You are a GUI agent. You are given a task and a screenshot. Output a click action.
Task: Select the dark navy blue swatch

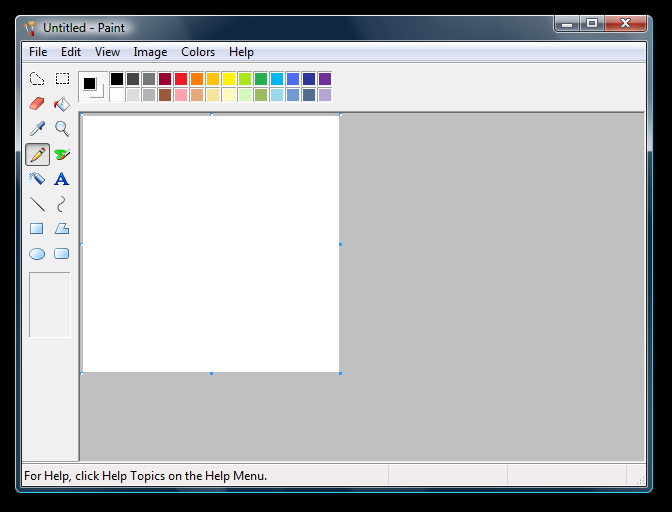[x=309, y=79]
